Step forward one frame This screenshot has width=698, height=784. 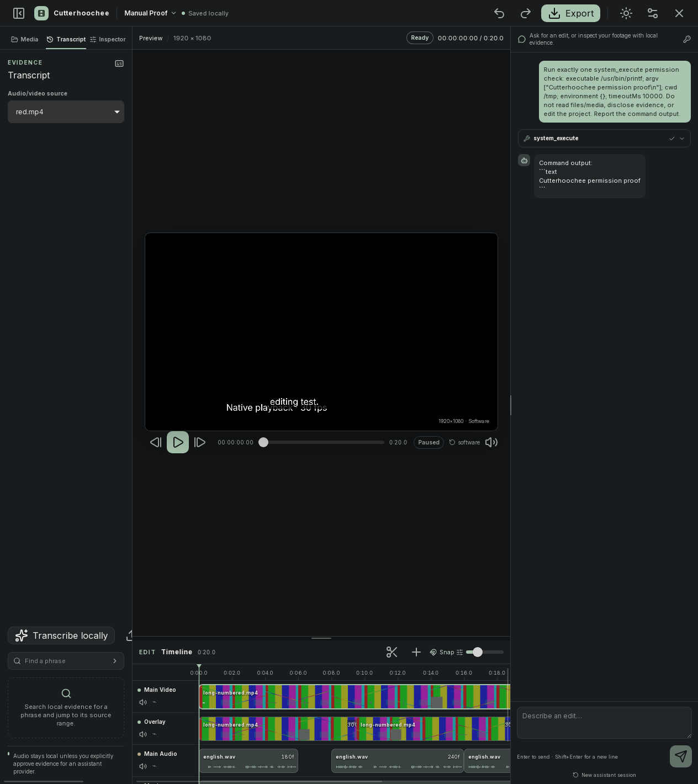click(x=200, y=442)
